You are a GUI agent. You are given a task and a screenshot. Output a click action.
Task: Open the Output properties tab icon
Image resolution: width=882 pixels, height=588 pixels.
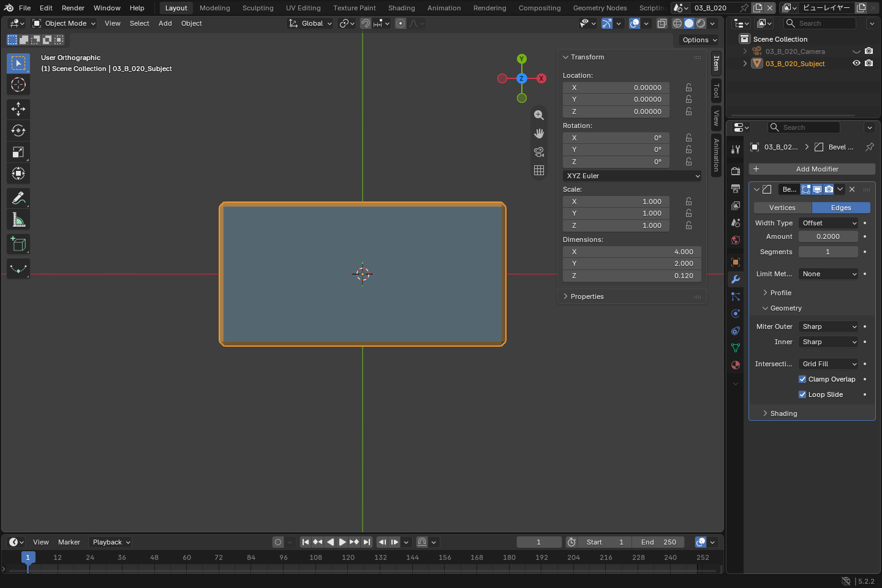click(x=736, y=189)
